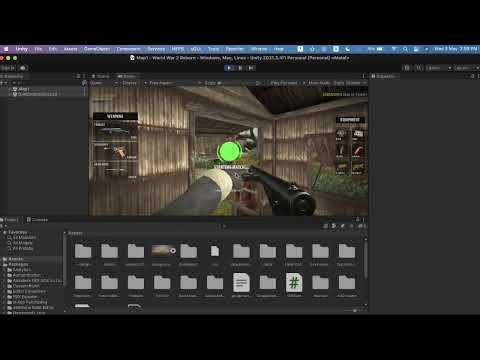Open the File menu
The width and height of the screenshot is (480, 360).
38,49
